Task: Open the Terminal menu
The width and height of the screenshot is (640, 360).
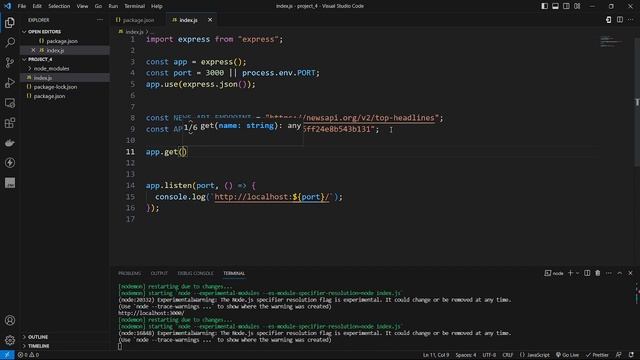Action: point(135,6)
